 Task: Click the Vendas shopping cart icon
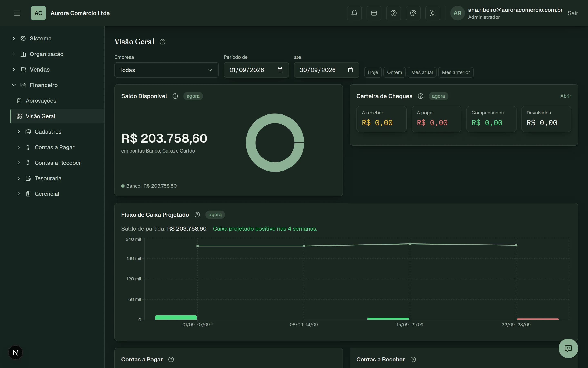pyautogui.click(x=23, y=70)
